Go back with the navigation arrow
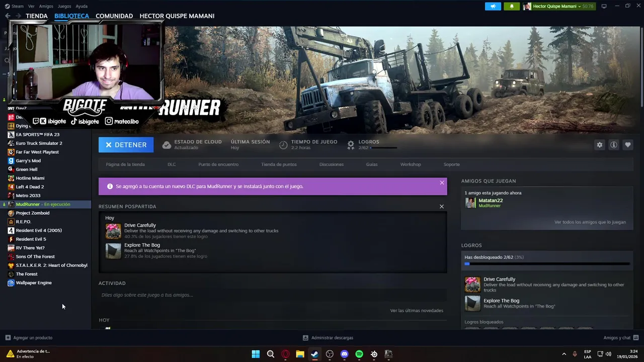This screenshot has width=644, height=362. coord(8,16)
